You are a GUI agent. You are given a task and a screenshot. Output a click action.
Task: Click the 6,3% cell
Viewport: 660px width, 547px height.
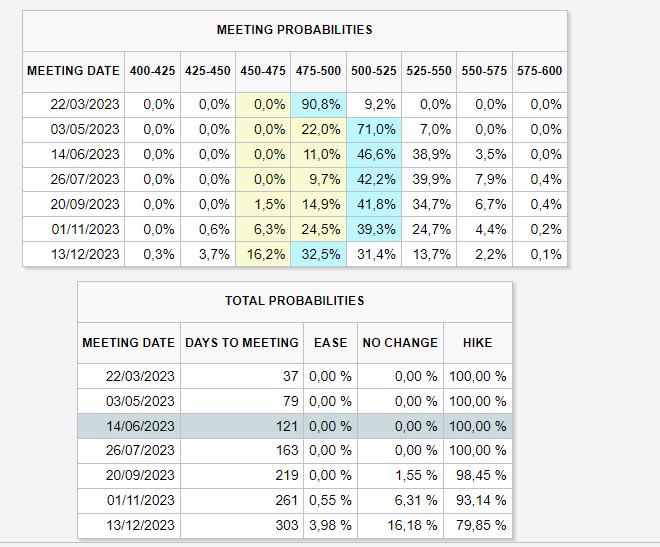click(x=263, y=229)
